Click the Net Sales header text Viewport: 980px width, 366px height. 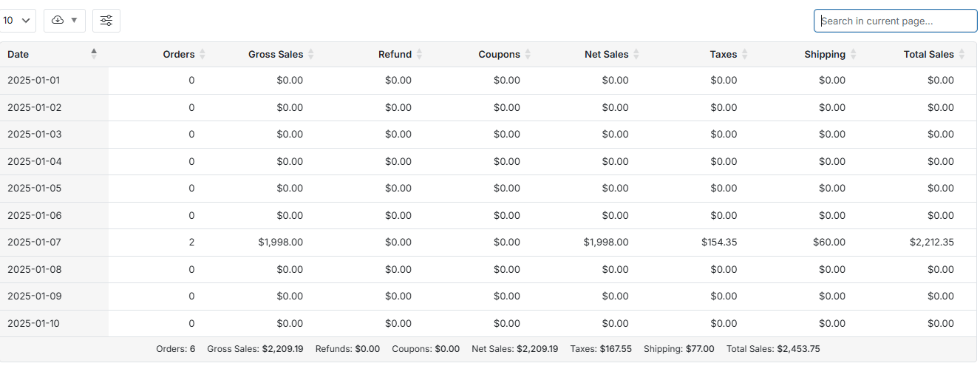coord(606,55)
